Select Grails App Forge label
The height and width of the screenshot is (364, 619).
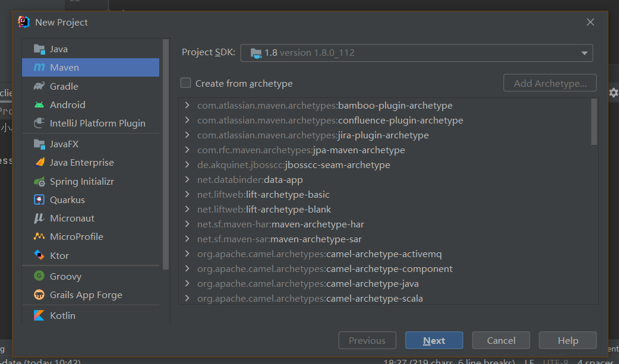point(86,295)
